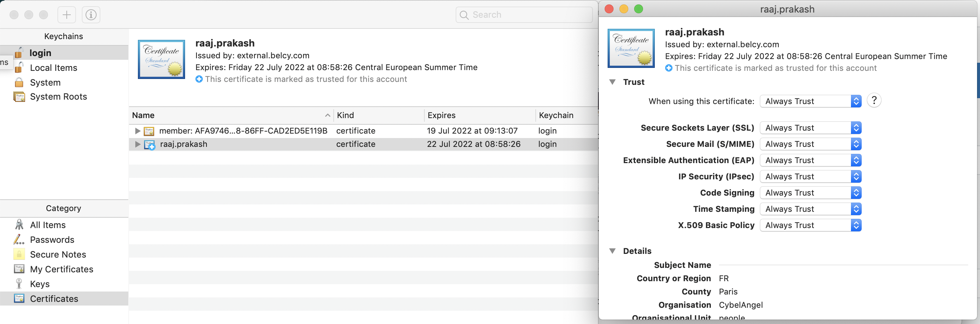Change the Code Signing trust setting
The image size is (980, 324).
coord(810,193)
